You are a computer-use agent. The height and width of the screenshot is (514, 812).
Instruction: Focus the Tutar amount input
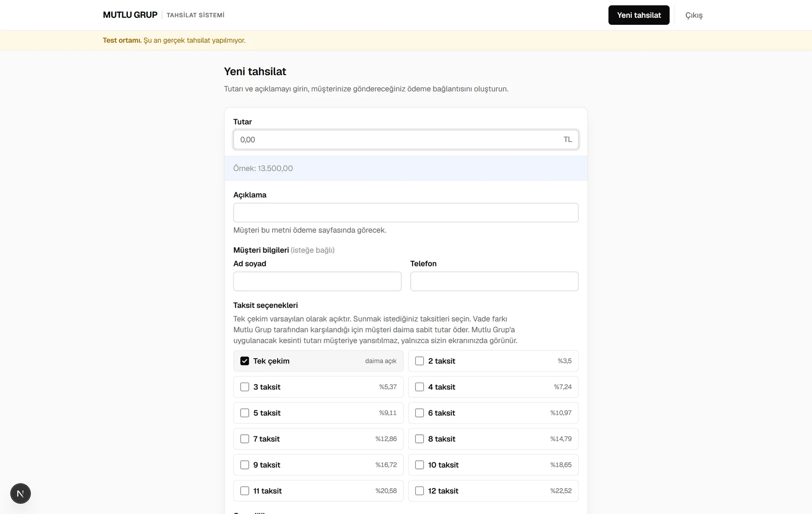pyautogui.click(x=405, y=140)
